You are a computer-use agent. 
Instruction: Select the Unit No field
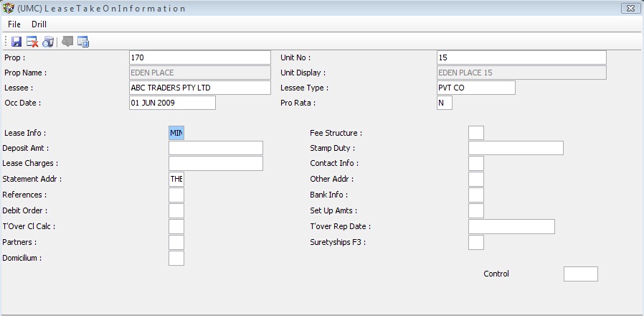click(x=521, y=57)
